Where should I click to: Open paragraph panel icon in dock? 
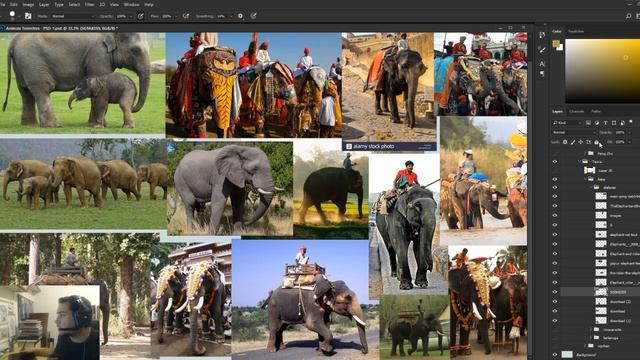[x=542, y=74]
